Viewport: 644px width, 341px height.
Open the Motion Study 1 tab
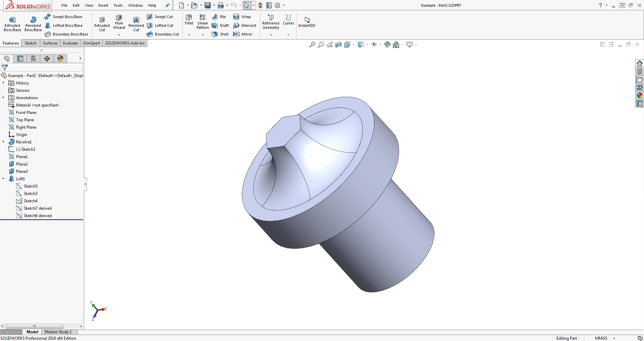pos(58,332)
